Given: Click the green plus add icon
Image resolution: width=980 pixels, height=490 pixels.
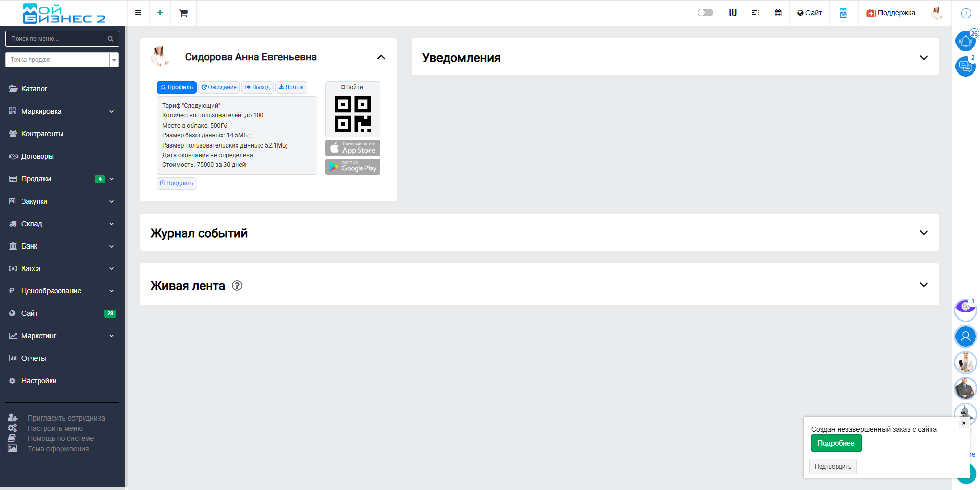Looking at the screenshot, I should click(x=160, y=13).
